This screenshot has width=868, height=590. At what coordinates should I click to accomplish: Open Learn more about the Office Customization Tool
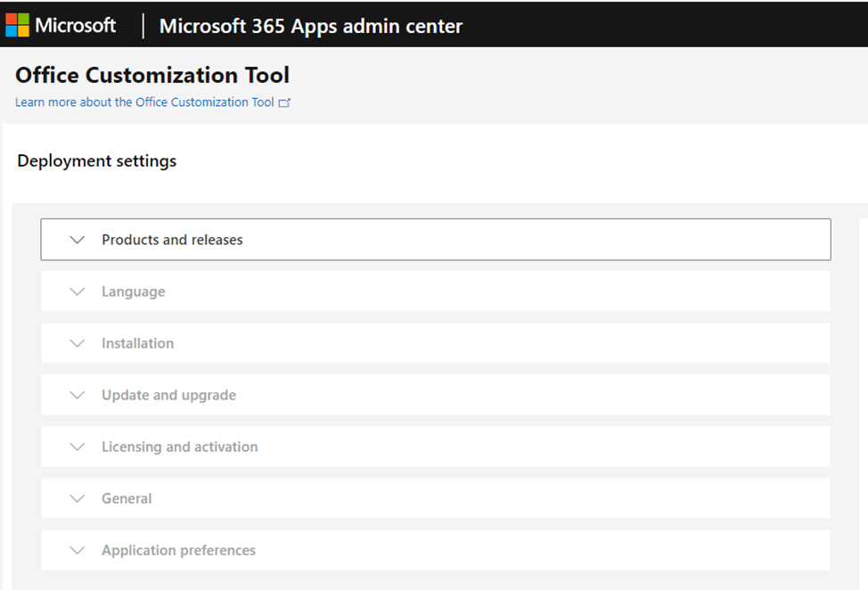(144, 102)
